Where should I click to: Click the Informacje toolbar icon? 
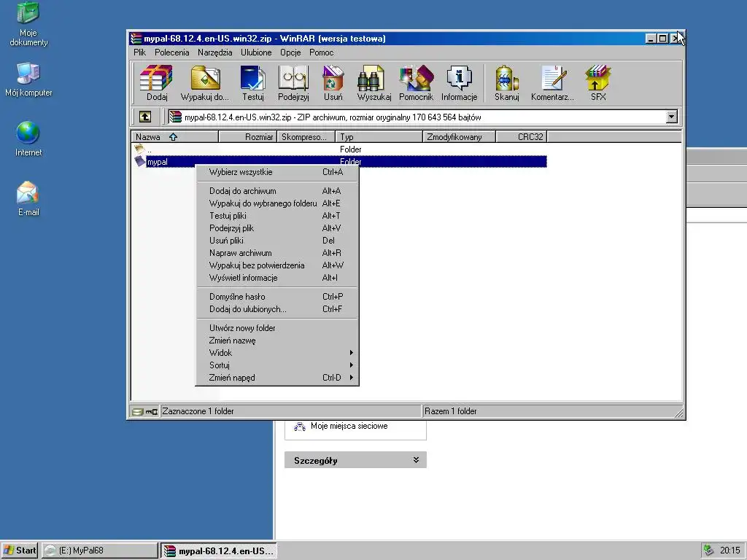click(x=460, y=83)
